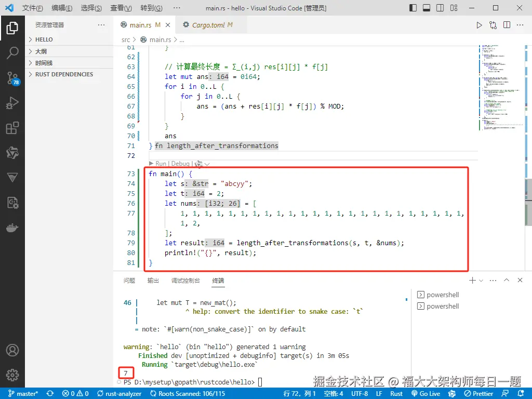Open the overflow menu dots in menu bar
The width and height of the screenshot is (532, 399).
coord(177,8)
